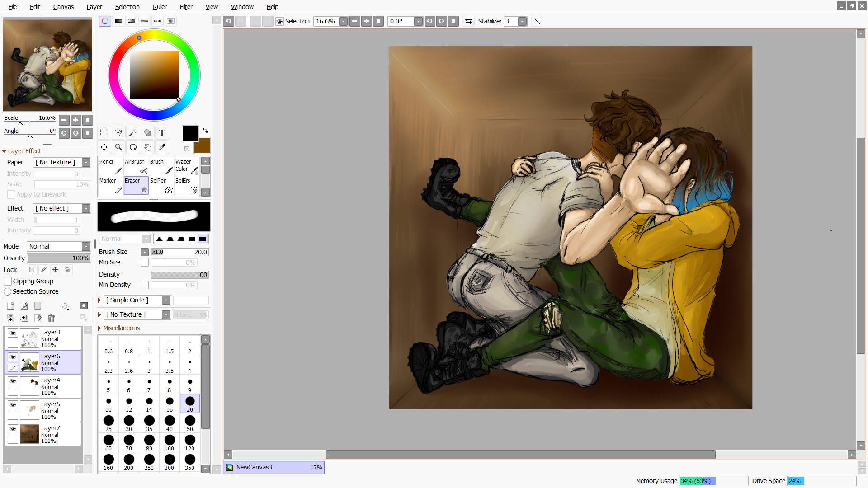Delete the selected layer with trash icon
The height and width of the screenshot is (488, 868).
coord(51,319)
